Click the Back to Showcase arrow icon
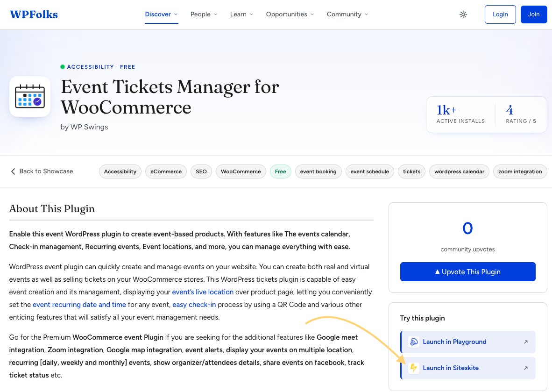Screen dimensions: 552x392 [13, 171]
